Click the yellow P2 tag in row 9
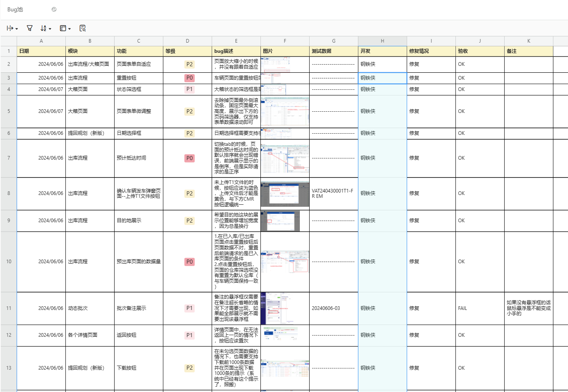Image resolution: width=568 pixels, height=392 pixels. click(189, 221)
